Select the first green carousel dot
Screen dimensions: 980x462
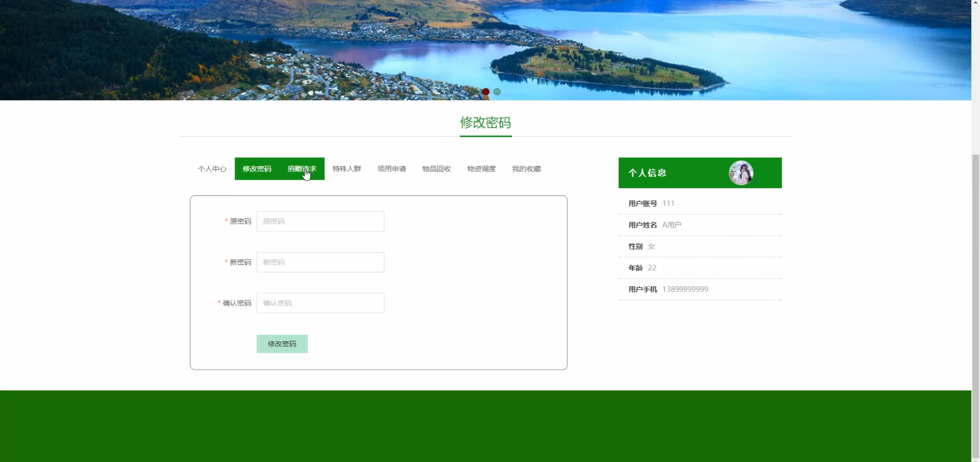[x=475, y=92]
